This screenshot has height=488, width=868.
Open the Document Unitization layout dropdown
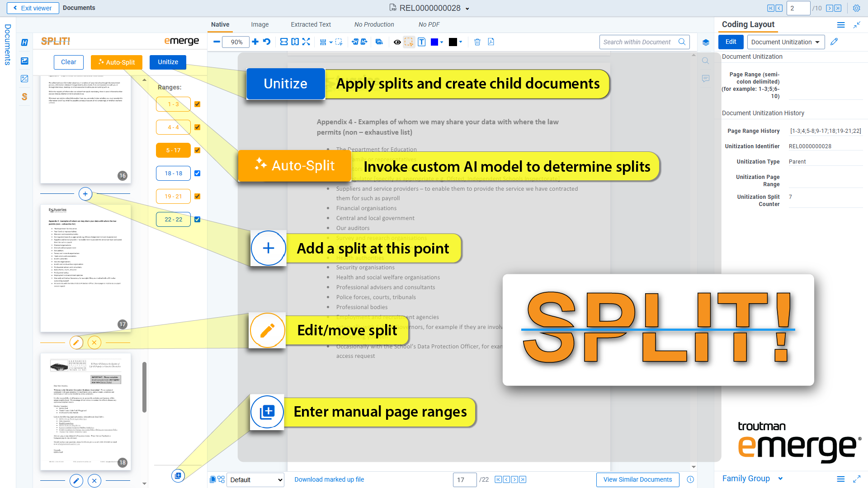[x=785, y=42]
